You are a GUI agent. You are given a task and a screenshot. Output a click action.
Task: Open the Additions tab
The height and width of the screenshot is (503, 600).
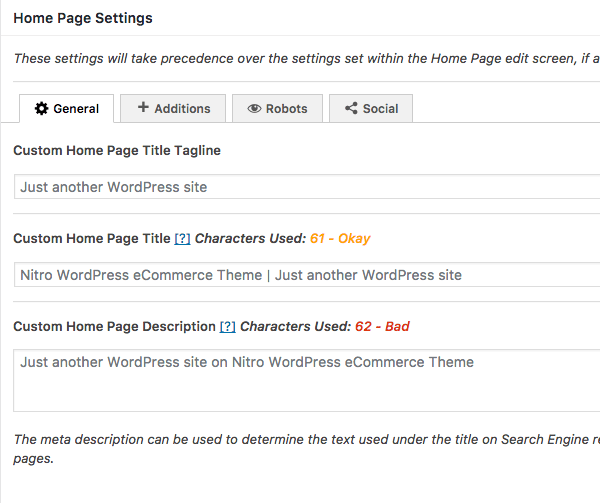point(173,109)
